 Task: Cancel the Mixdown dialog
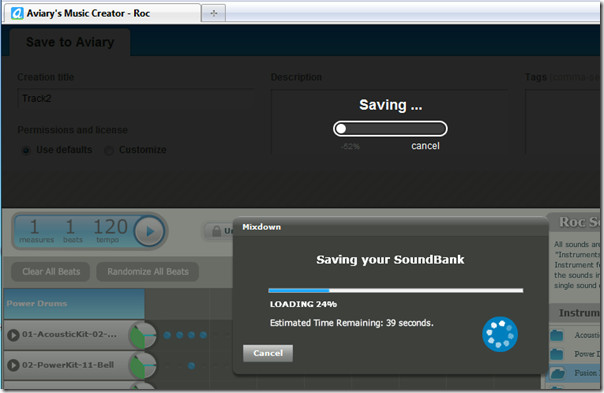(x=268, y=353)
